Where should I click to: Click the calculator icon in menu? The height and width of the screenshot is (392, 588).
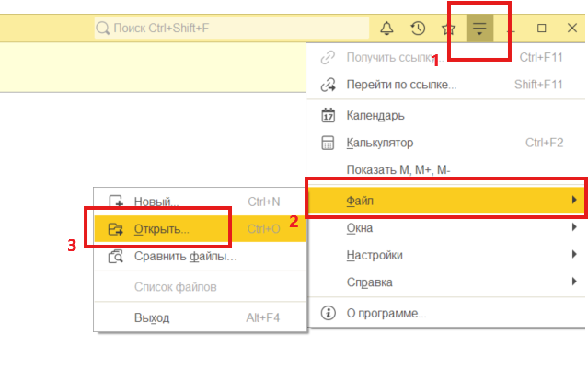click(328, 144)
